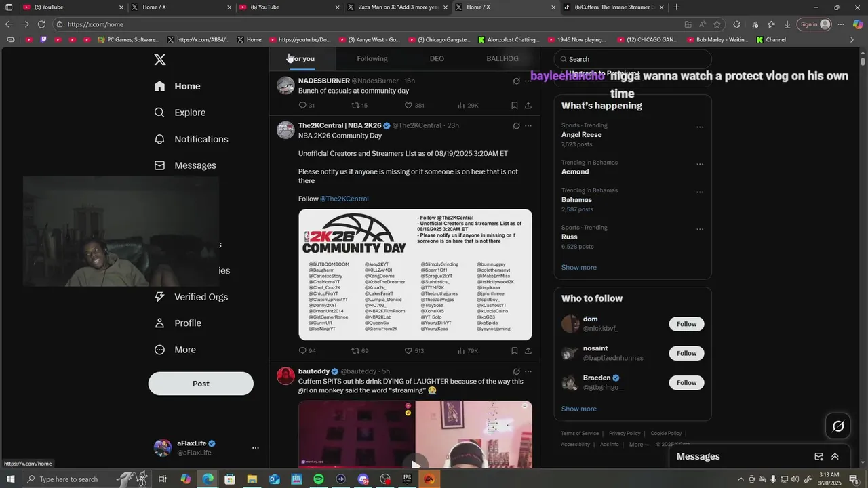The width and height of the screenshot is (868, 488).
Task: Open Windows Start menu
Action: point(11,479)
